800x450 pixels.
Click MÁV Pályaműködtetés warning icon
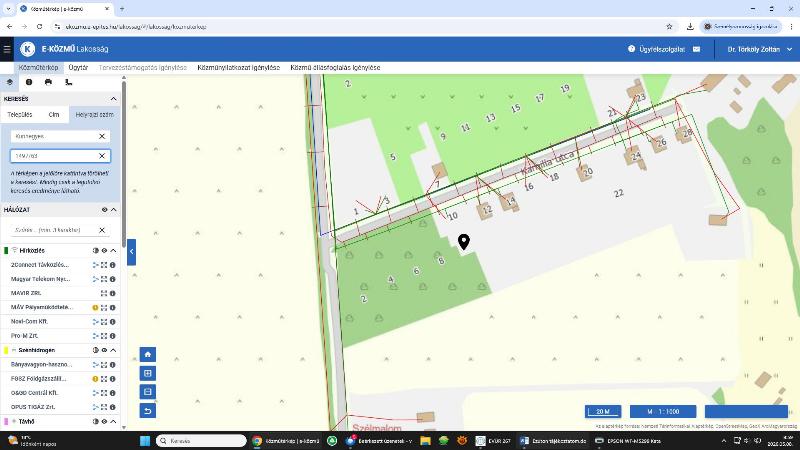click(x=95, y=308)
